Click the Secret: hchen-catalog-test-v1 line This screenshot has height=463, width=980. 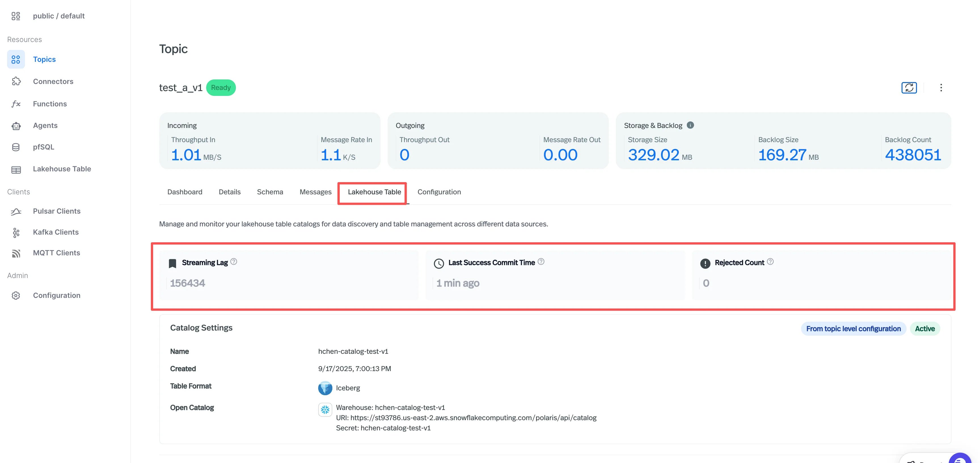(383, 428)
